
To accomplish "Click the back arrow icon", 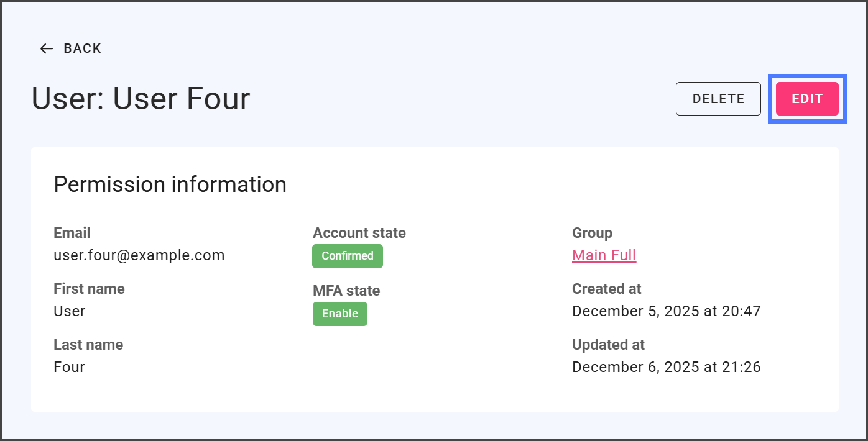I will [47, 48].
